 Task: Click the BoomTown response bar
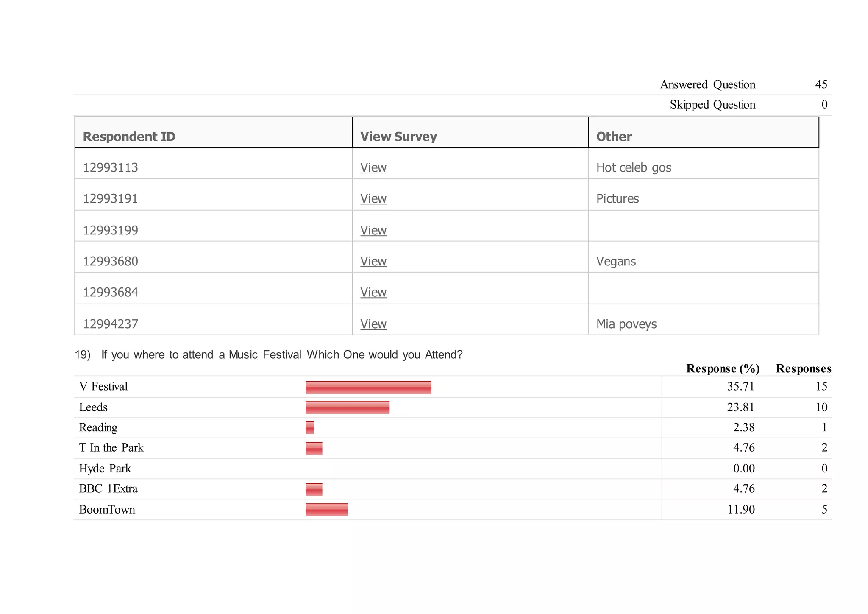pos(327,510)
